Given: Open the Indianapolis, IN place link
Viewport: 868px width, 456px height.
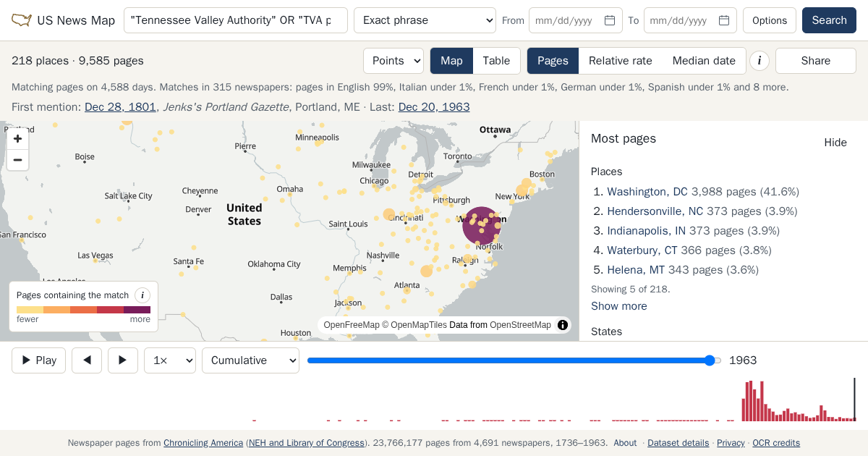Looking at the screenshot, I should point(646,231).
